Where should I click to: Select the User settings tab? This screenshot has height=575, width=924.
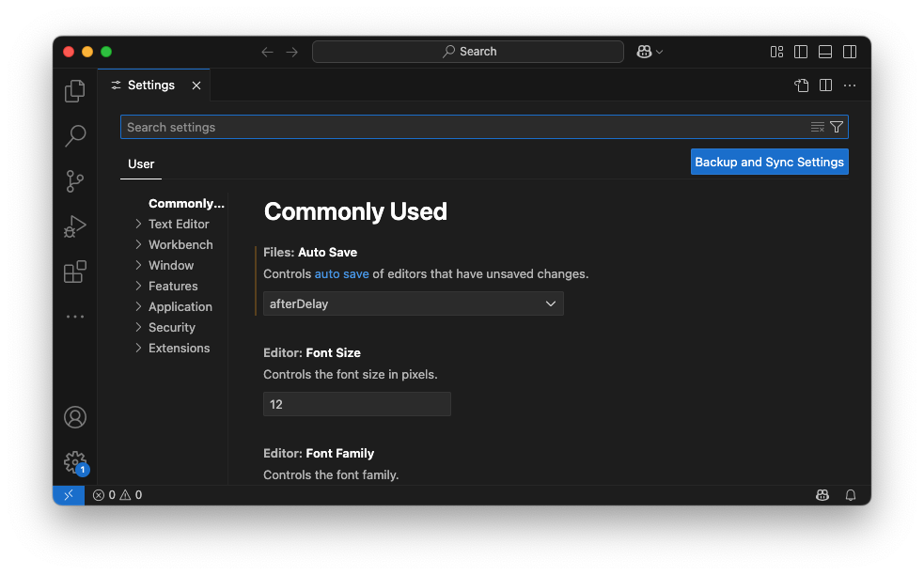pyautogui.click(x=141, y=164)
